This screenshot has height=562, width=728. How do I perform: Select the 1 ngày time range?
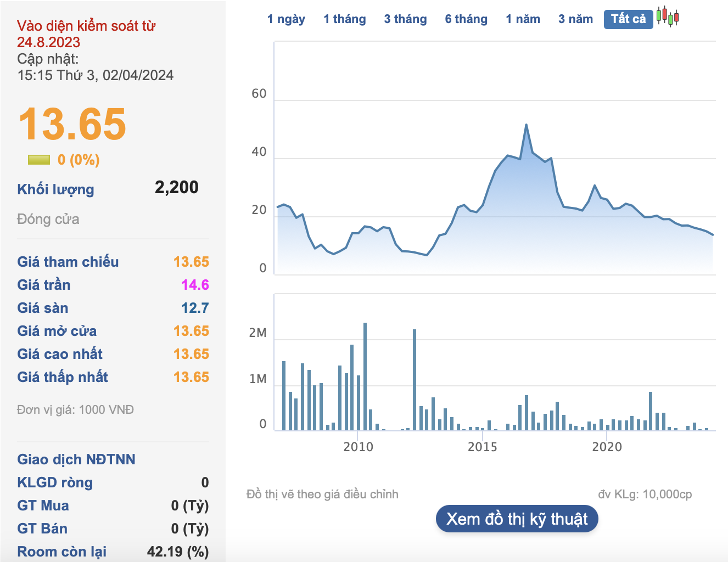[286, 19]
